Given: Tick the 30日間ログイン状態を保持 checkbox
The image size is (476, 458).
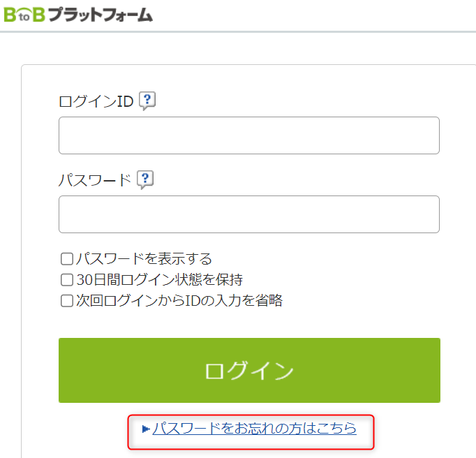Looking at the screenshot, I should [67, 281].
